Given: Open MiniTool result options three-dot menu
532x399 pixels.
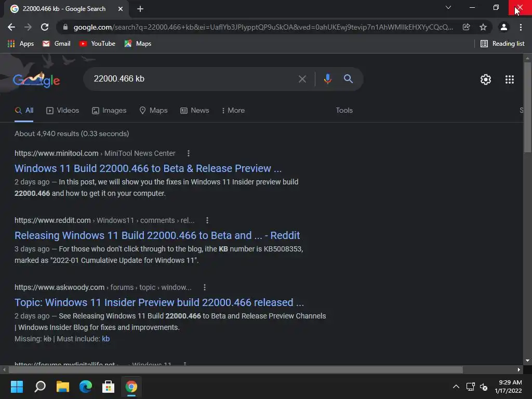Looking at the screenshot, I should tap(188, 153).
